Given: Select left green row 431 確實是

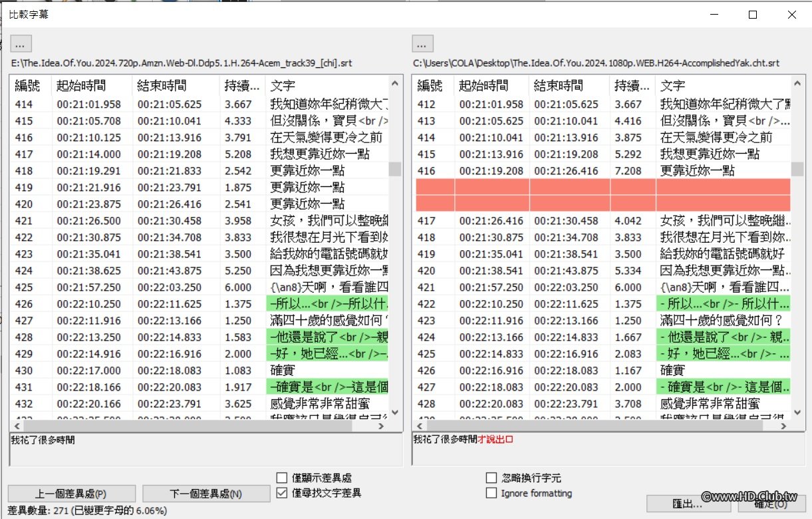Looking at the screenshot, I should (200, 387).
